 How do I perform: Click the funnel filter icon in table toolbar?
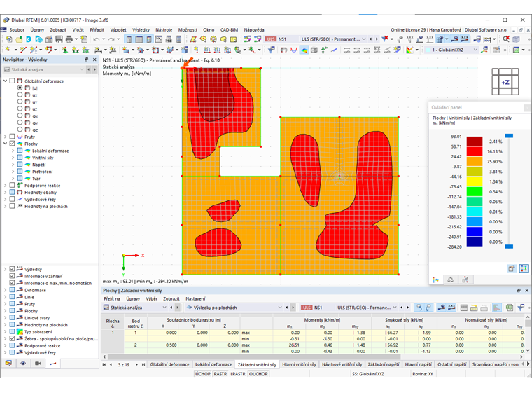point(521,308)
